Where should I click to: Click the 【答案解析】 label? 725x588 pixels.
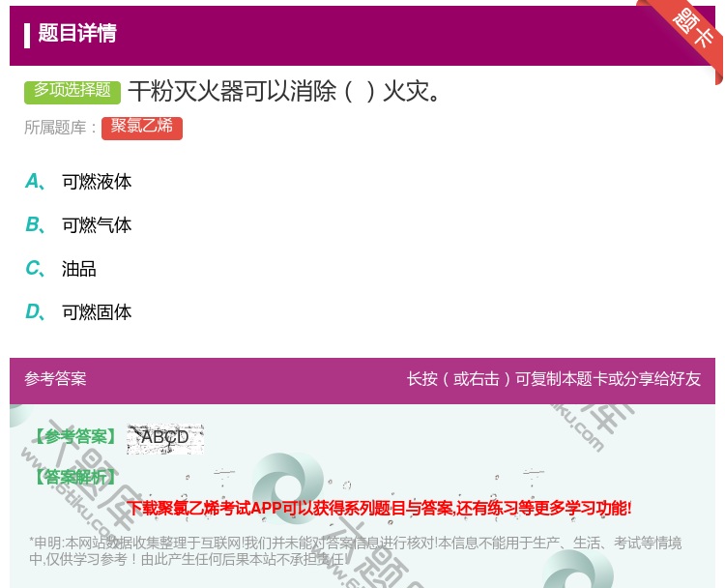pyautogui.click(x=75, y=477)
